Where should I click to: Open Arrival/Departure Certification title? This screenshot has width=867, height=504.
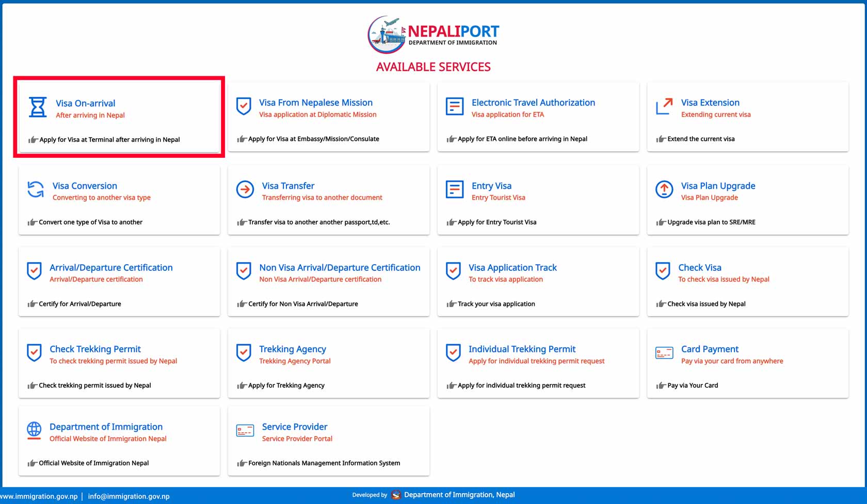coord(111,268)
